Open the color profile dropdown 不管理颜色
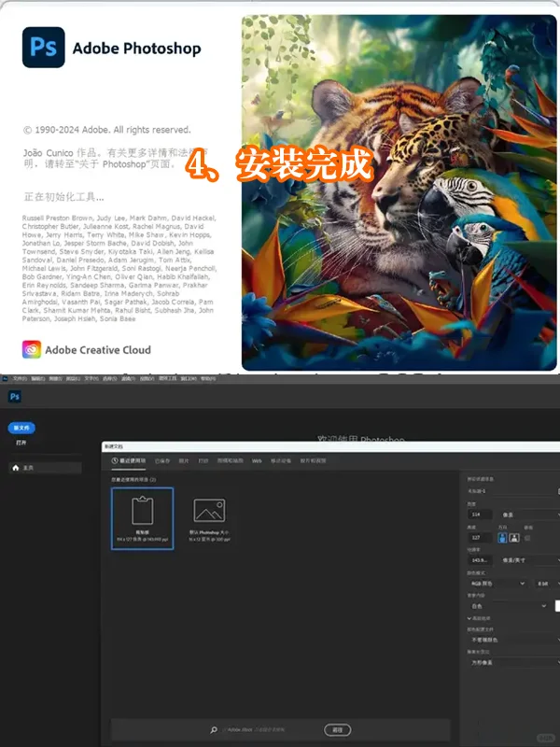This screenshot has height=747, width=560. point(513,640)
